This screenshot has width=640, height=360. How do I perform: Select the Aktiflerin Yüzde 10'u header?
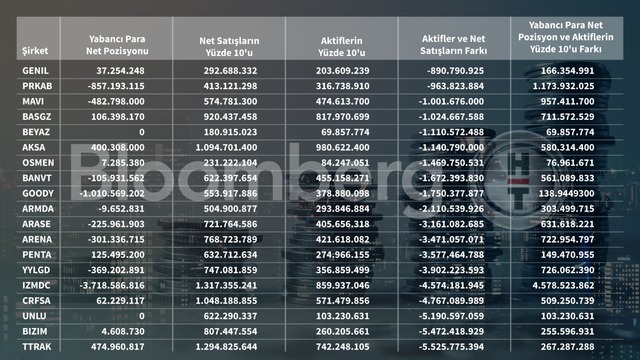pos(342,47)
